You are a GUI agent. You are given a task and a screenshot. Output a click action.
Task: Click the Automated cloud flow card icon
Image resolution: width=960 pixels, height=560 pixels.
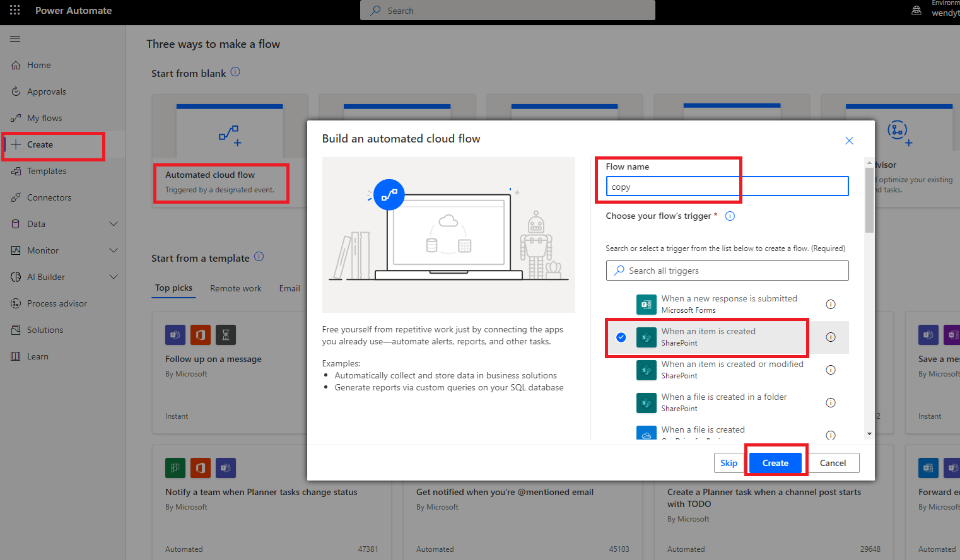coord(230,135)
